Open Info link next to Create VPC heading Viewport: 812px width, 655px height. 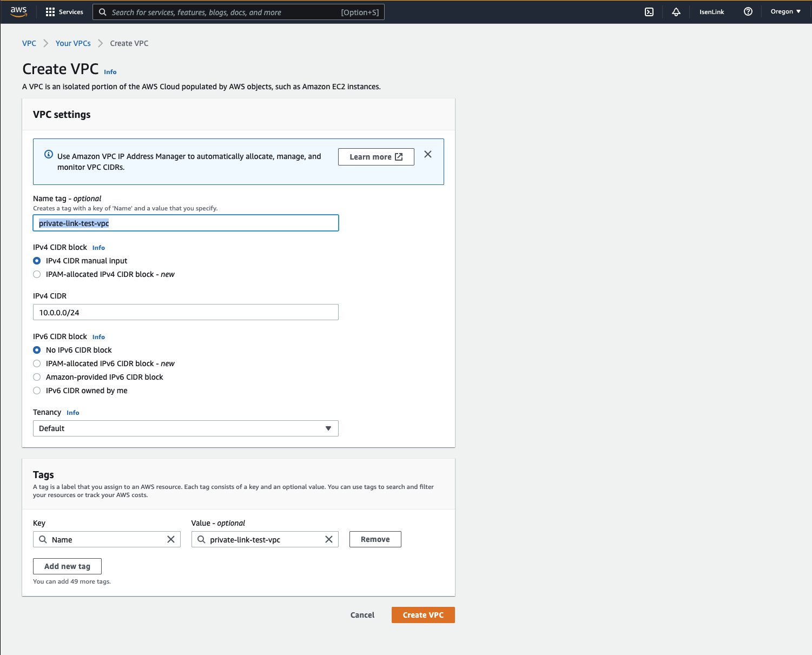pos(110,72)
